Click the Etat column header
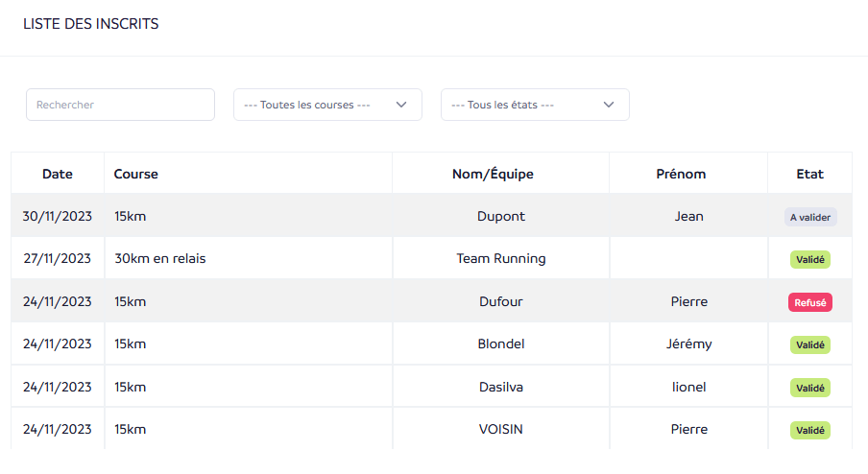Screen dimensions: 868x474 point(809,174)
